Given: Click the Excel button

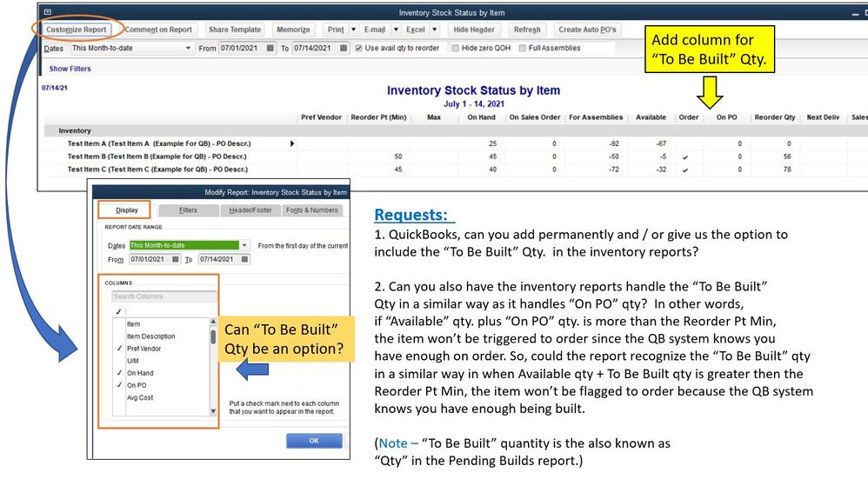Looking at the screenshot, I should (416, 30).
